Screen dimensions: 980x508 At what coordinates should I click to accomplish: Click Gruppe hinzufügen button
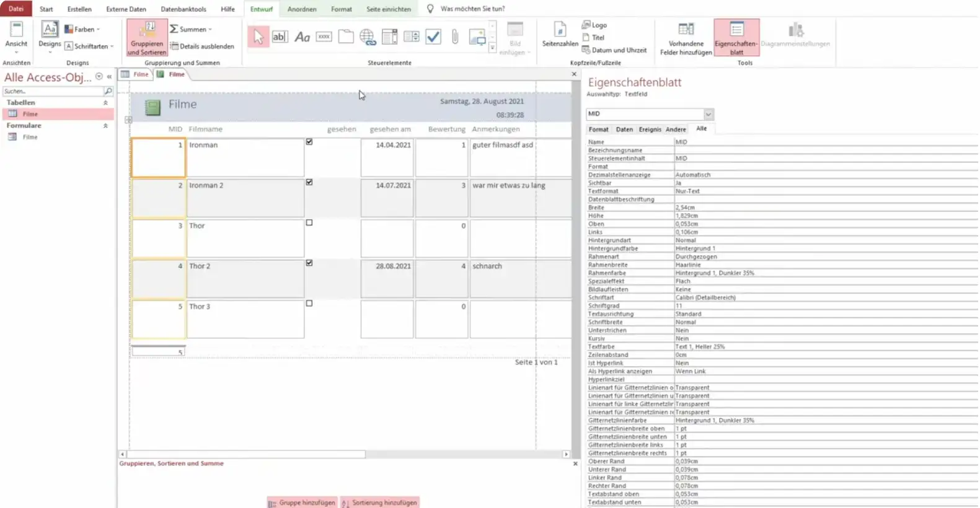[302, 502]
